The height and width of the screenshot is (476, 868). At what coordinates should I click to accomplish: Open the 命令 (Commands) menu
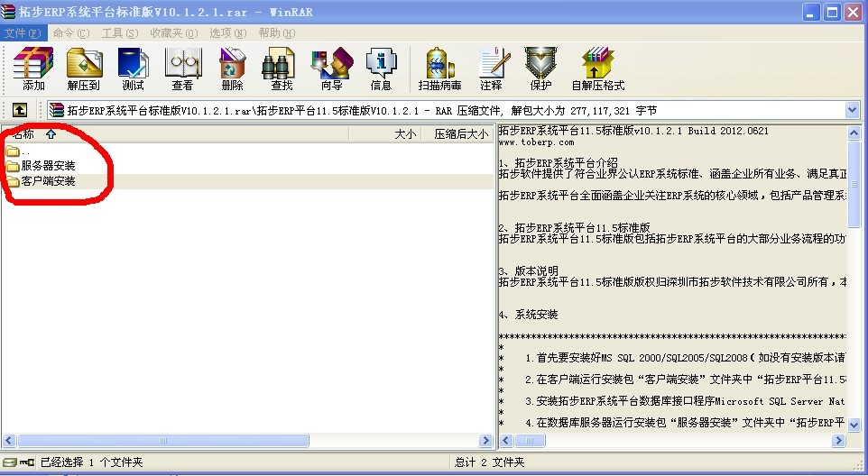click(70, 32)
